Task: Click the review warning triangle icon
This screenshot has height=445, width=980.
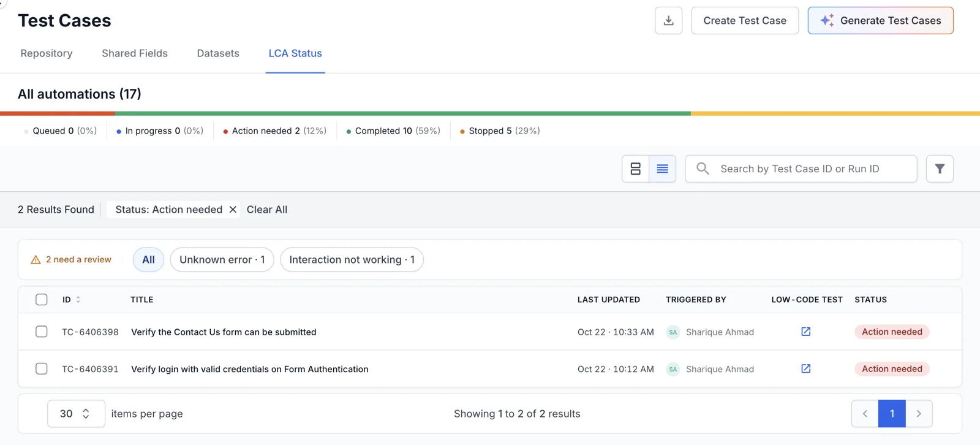Action: (36, 260)
